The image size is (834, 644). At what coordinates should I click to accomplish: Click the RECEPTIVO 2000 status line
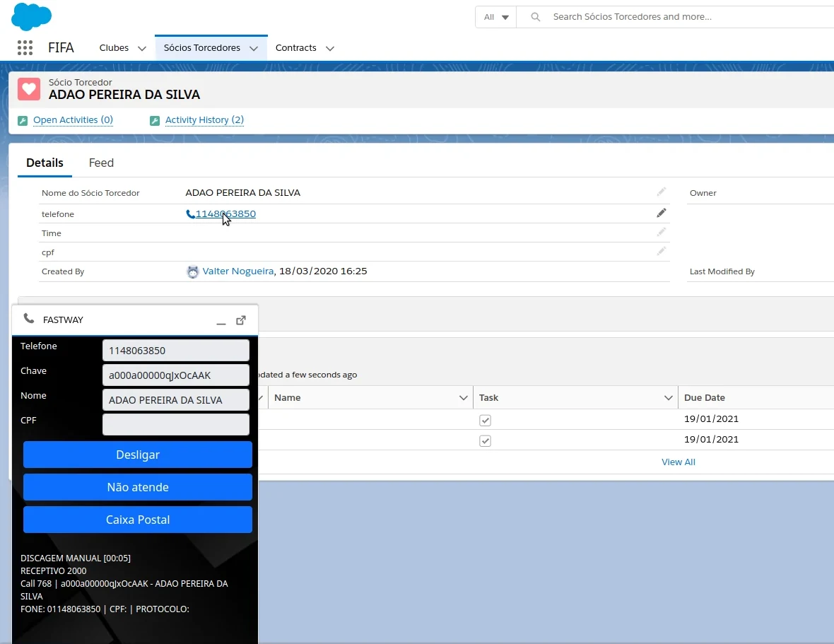tap(53, 570)
